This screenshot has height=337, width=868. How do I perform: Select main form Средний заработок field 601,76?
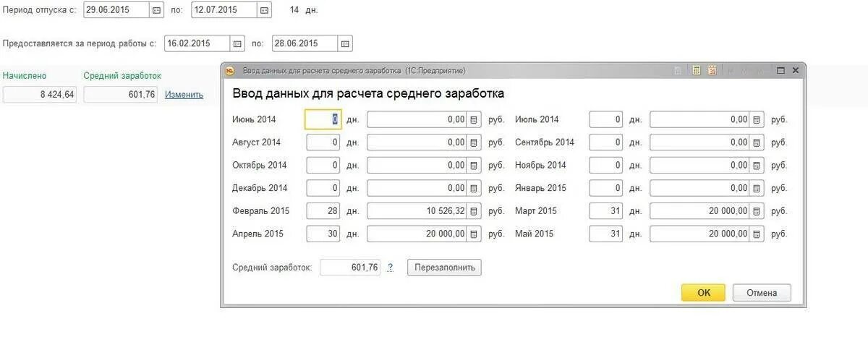coord(121,95)
